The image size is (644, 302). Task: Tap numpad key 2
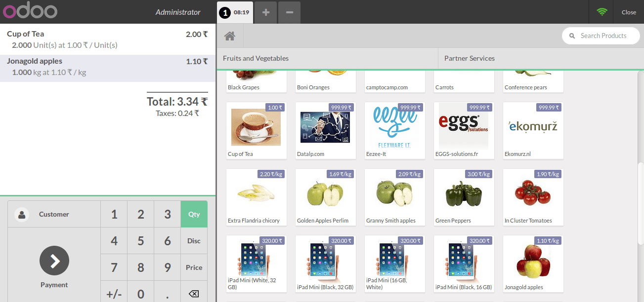pyautogui.click(x=141, y=214)
